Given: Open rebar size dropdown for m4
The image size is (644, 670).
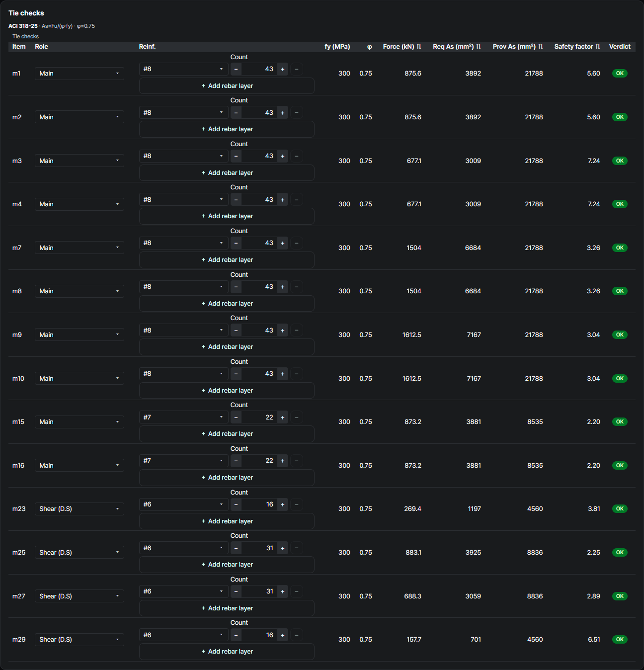Looking at the screenshot, I should point(183,200).
